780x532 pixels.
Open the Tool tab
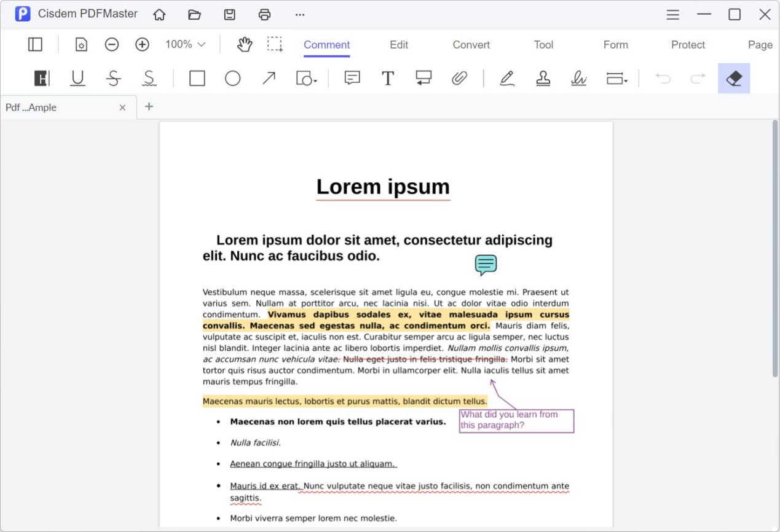point(543,45)
